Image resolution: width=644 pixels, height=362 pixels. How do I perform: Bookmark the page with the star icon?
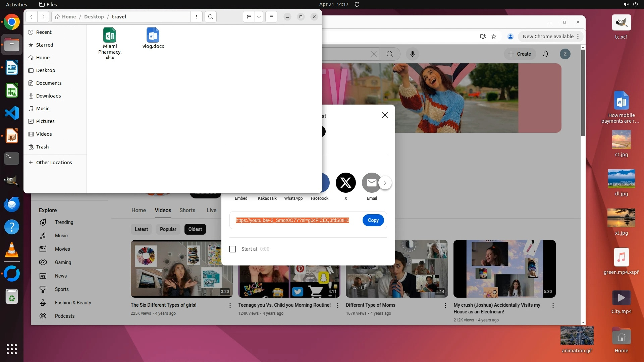(493, 37)
